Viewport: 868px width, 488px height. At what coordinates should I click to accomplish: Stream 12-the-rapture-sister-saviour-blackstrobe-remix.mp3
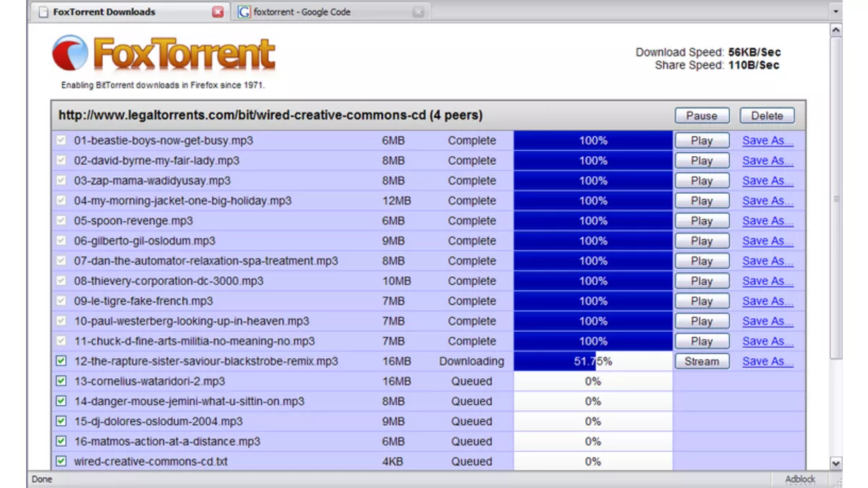(701, 361)
